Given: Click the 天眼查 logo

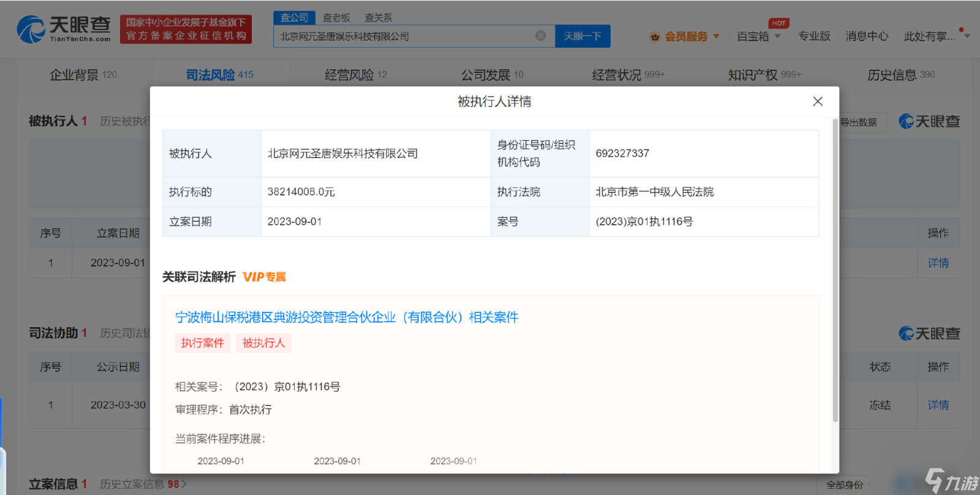Looking at the screenshot, I should tap(64, 29).
